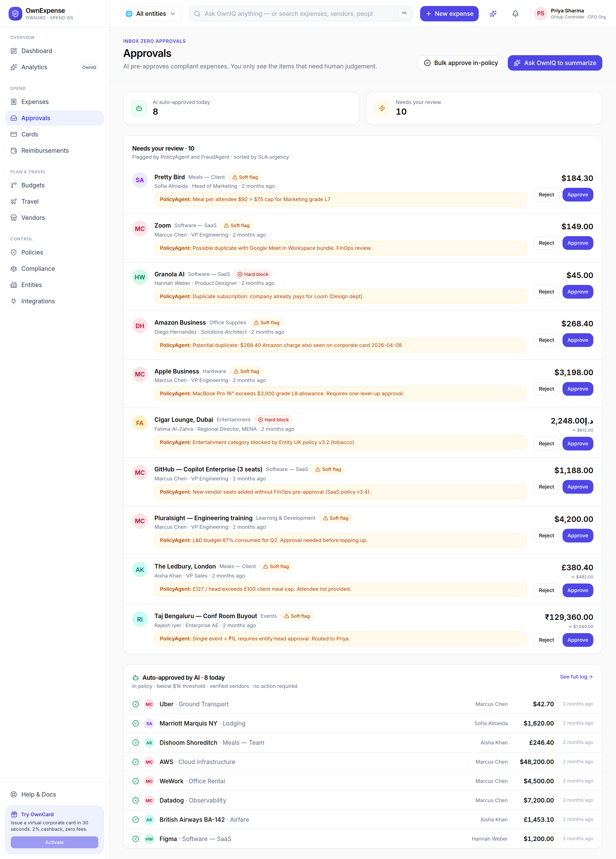Click the Cards icon in sidebar
The width and height of the screenshot is (616, 859).
(14, 135)
